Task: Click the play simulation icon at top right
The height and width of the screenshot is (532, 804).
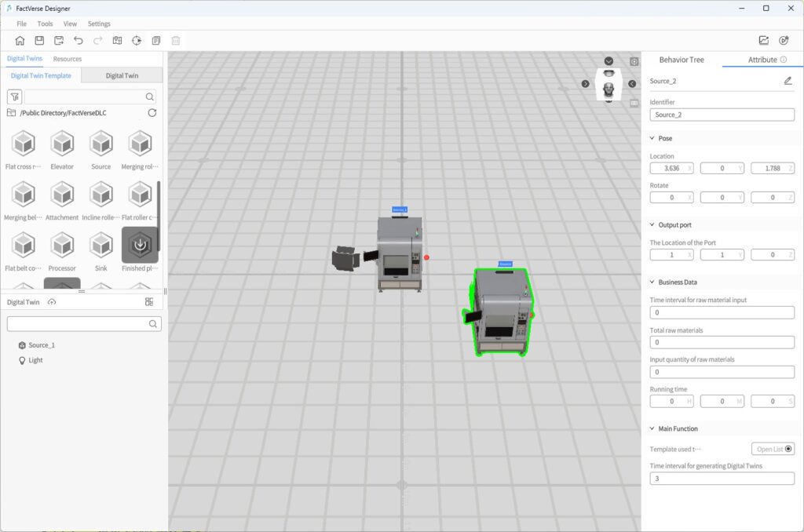Action: (783, 41)
